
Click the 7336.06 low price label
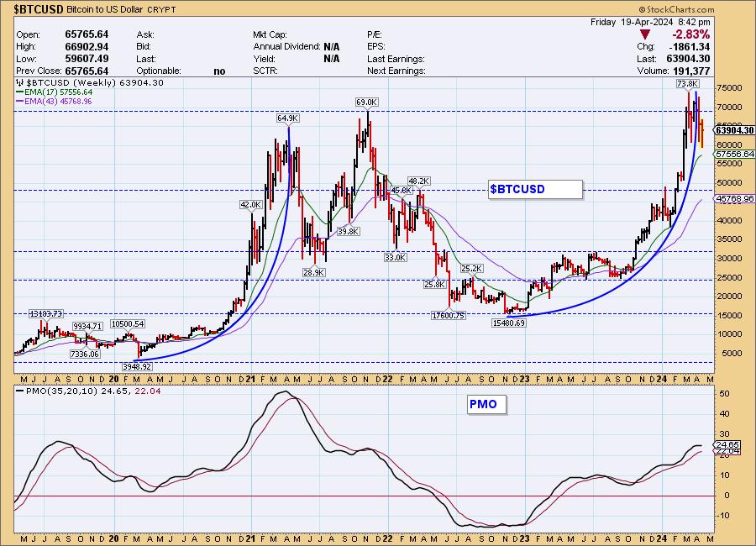tap(85, 354)
